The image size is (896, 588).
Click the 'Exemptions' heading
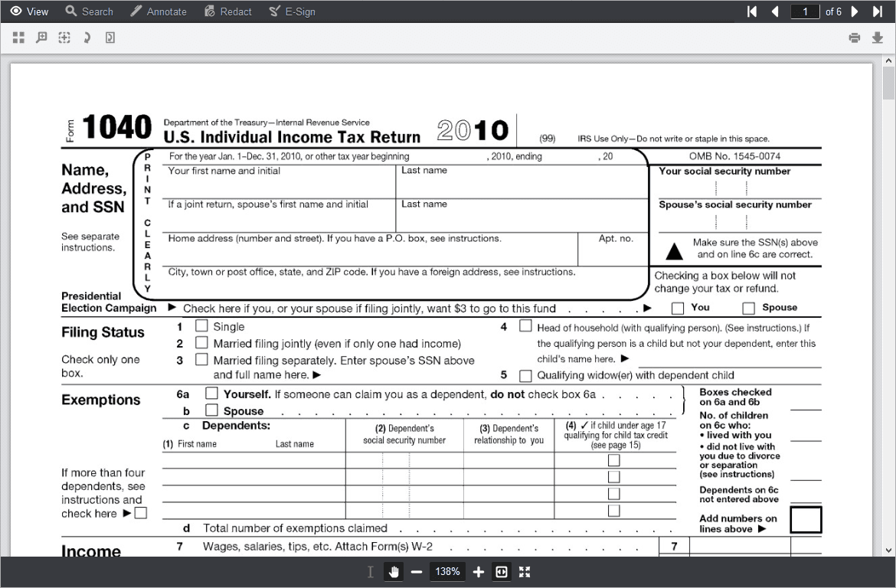pos(100,400)
